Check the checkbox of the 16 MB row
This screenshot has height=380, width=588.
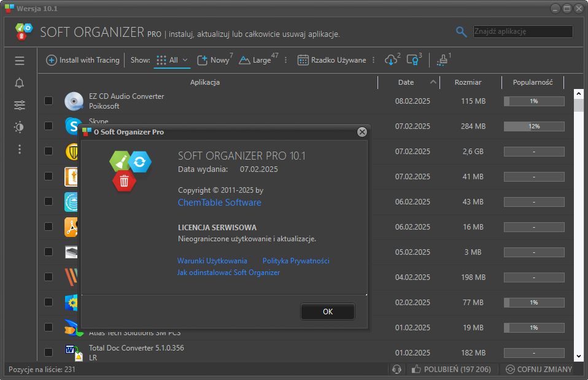click(x=48, y=227)
